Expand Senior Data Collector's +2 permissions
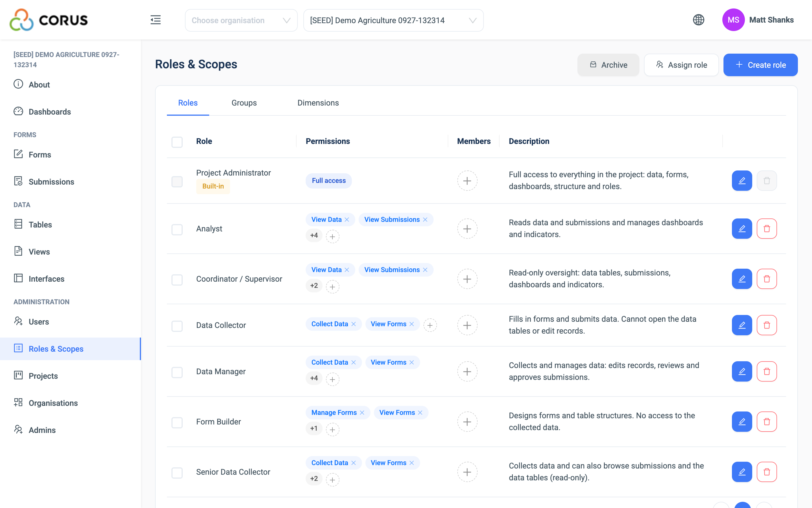This screenshot has height=508, width=812. click(x=314, y=479)
